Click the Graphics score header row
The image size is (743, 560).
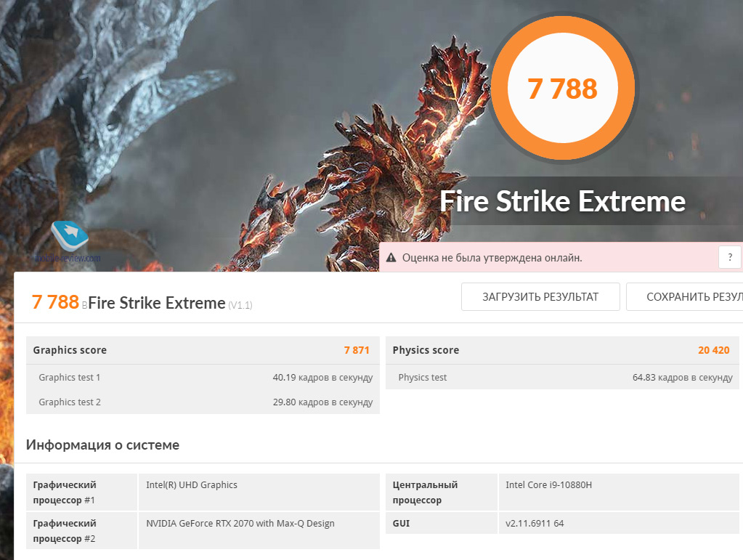pyautogui.click(x=202, y=350)
